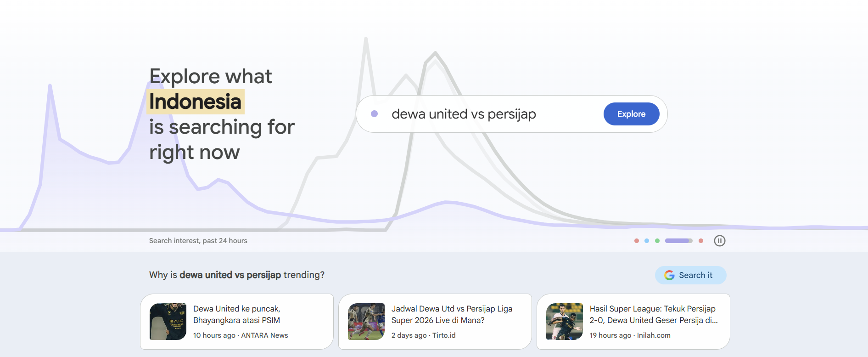This screenshot has height=357, width=868.
Task: Open ANTARA News article thumbnail
Action: click(x=168, y=322)
